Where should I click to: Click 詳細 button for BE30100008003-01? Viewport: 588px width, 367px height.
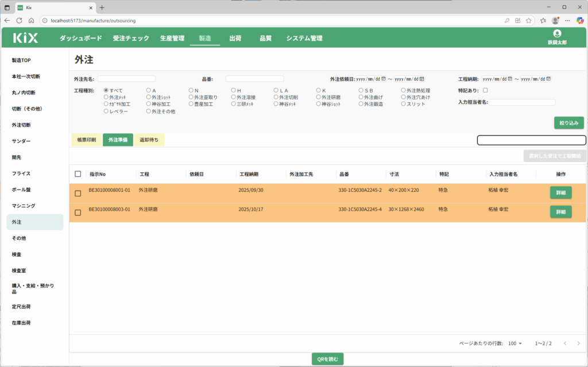(560, 212)
